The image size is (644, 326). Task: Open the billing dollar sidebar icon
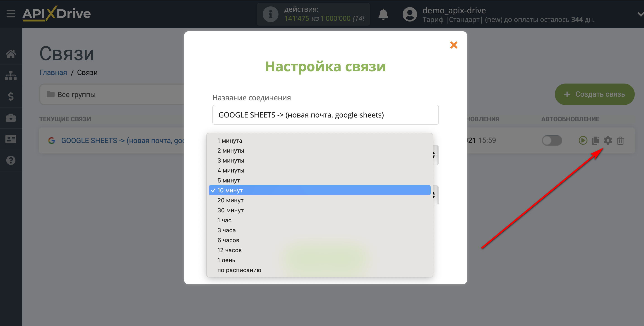tap(11, 96)
